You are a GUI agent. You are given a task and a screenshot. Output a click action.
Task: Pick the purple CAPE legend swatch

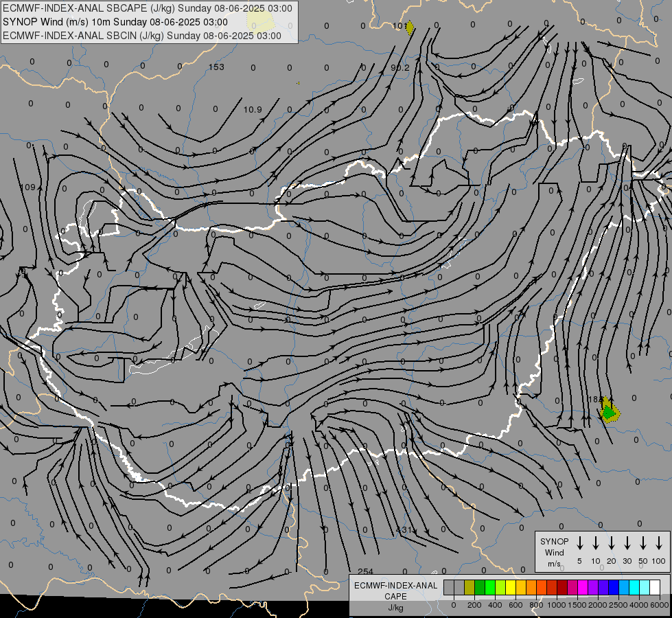coord(594,587)
